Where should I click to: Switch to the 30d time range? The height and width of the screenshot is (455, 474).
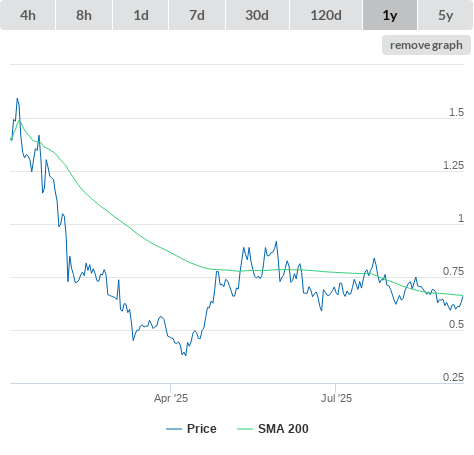(x=257, y=15)
